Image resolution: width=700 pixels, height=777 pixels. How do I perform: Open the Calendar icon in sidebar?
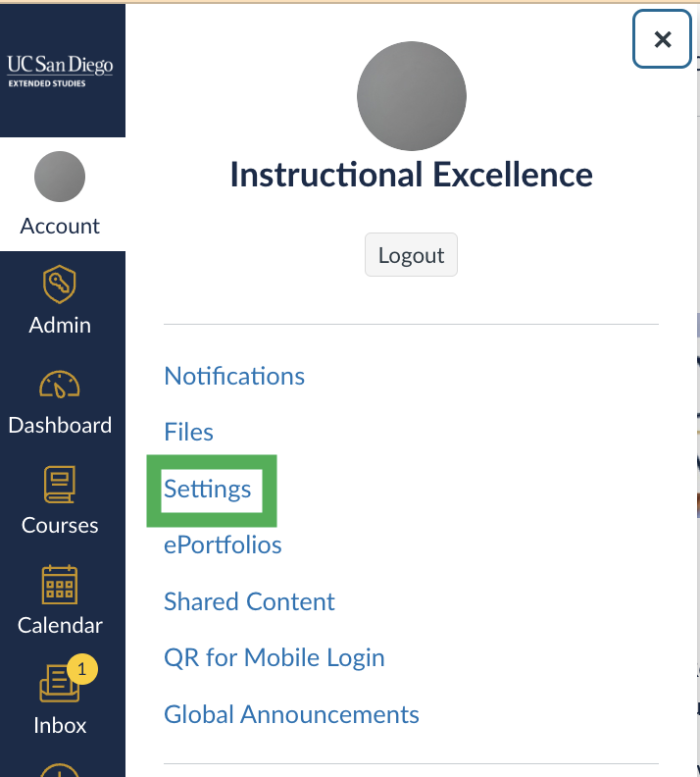coord(61,586)
